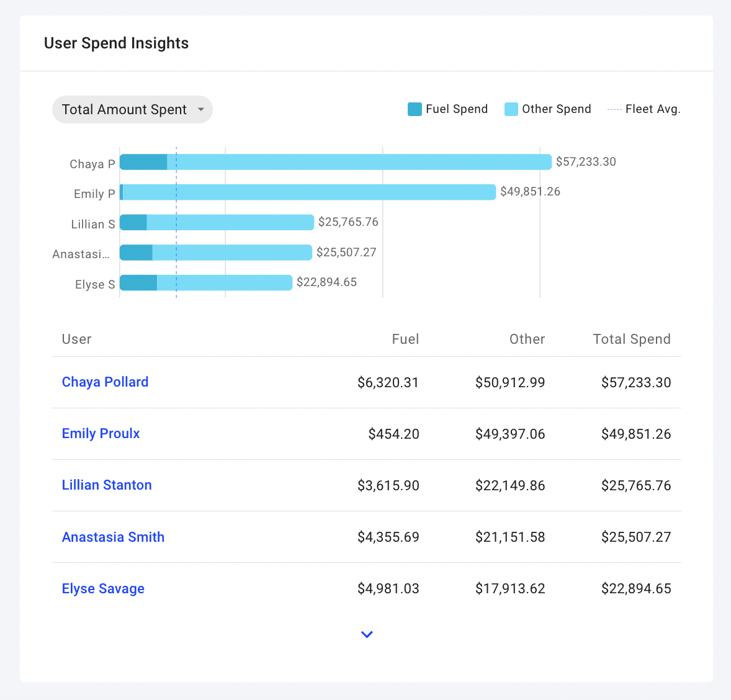Select Lillian S's other spend bar
731x700 pixels.
coord(230,222)
